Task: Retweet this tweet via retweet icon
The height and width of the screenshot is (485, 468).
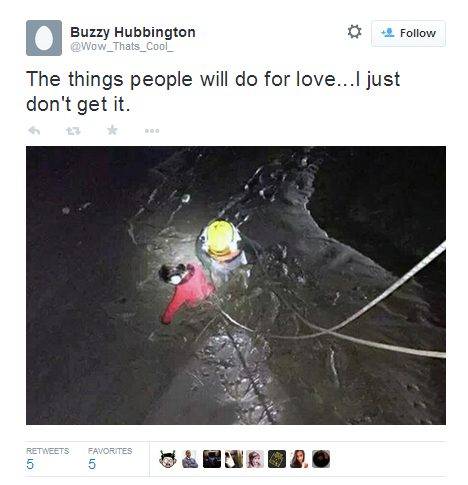Action: click(73, 131)
